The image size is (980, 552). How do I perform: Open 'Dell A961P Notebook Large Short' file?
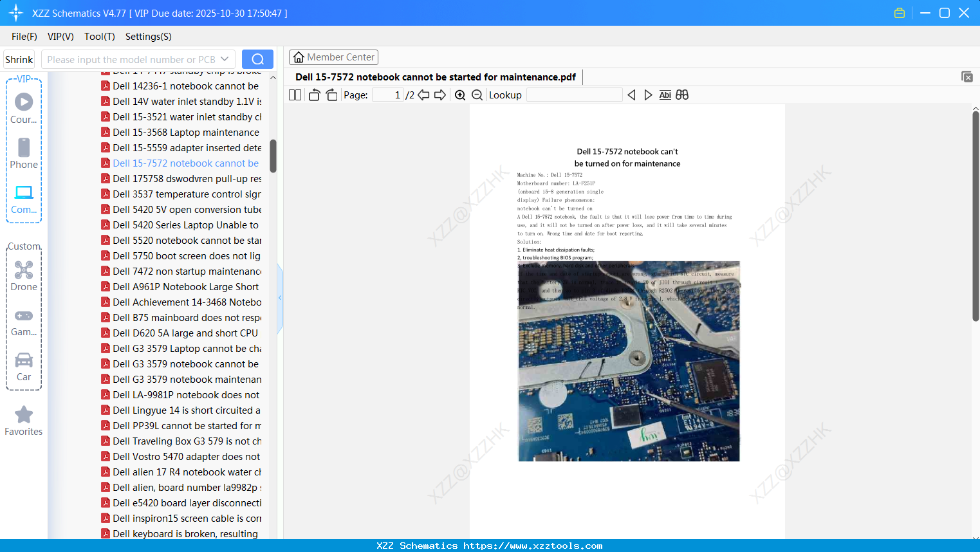tap(181, 287)
